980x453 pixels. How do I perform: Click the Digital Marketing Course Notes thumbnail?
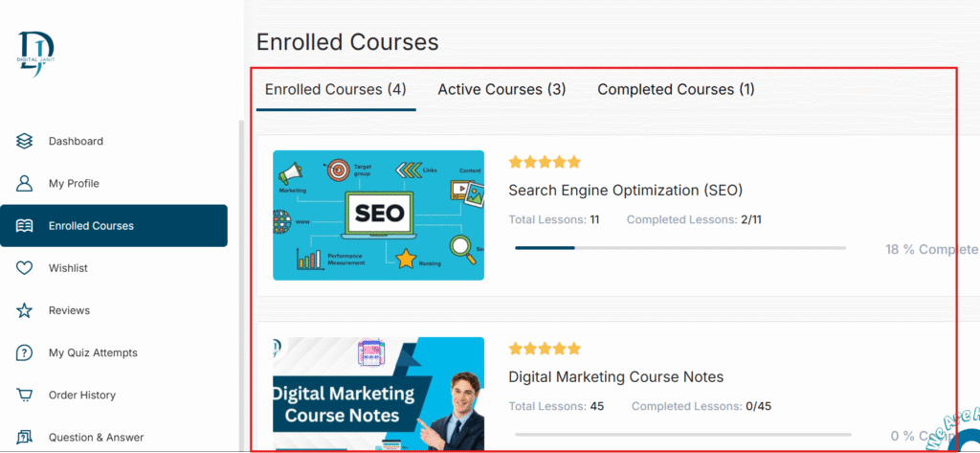coord(378,394)
